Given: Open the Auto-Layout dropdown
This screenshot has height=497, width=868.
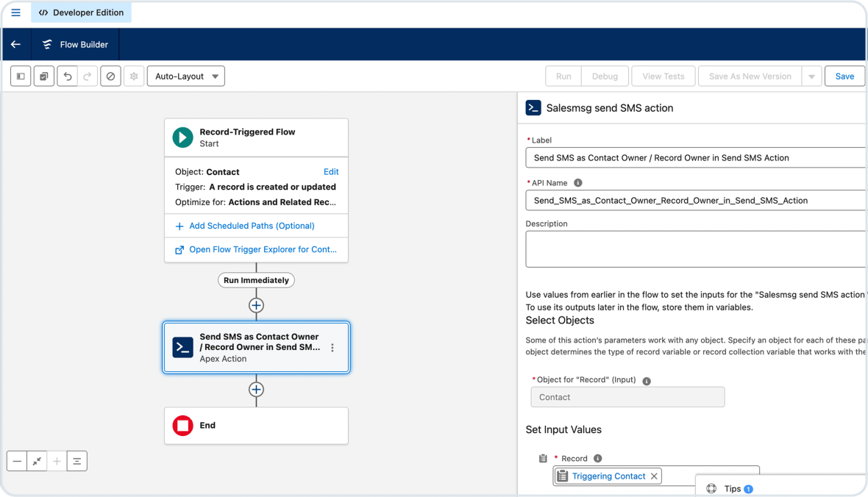Looking at the screenshot, I should pyautogui.click(x=186, y=76).
